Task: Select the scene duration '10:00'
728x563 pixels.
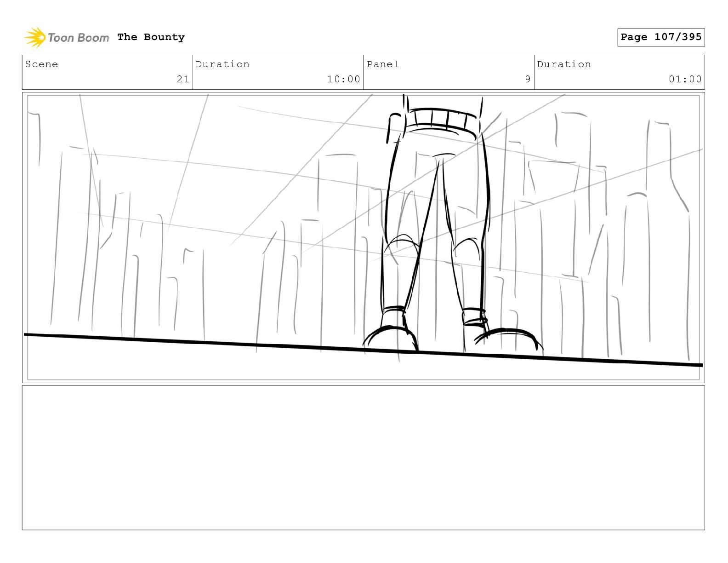Action: coord(343,79)
